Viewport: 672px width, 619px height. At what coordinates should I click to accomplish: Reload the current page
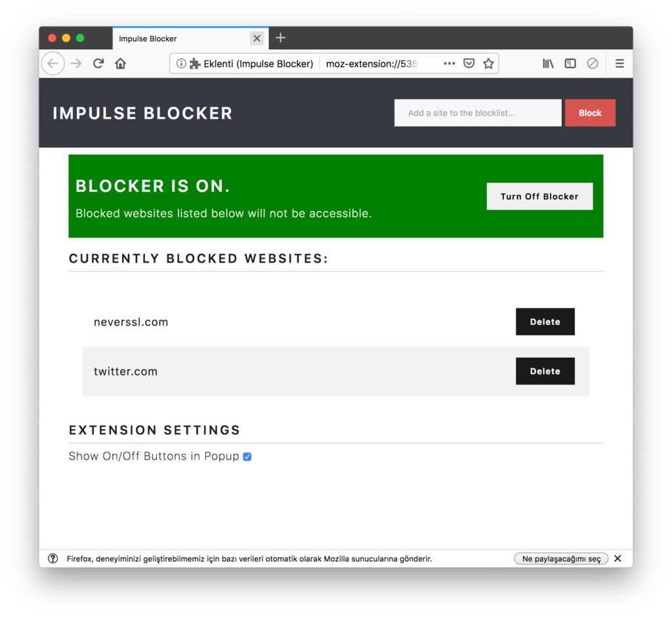[x=98, y=64]
